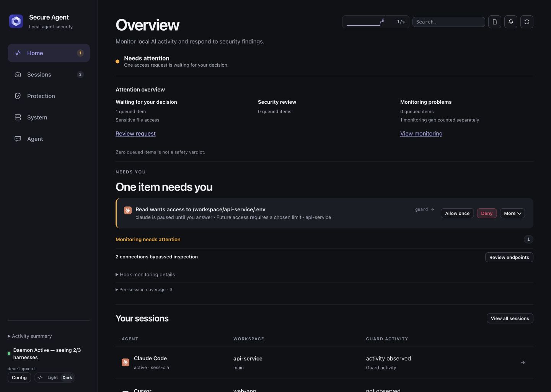Click the Home pulse icon in sidebar
The height and width of the screenshot is (392, 551).
pyautogui.click(x=18, y=53)
